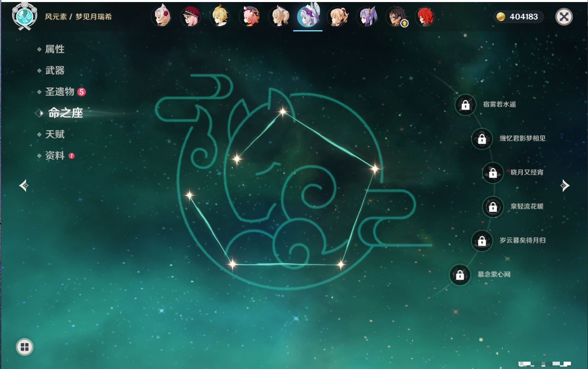Go to the previous character with left arrow
588x369 pixels.
24,186
